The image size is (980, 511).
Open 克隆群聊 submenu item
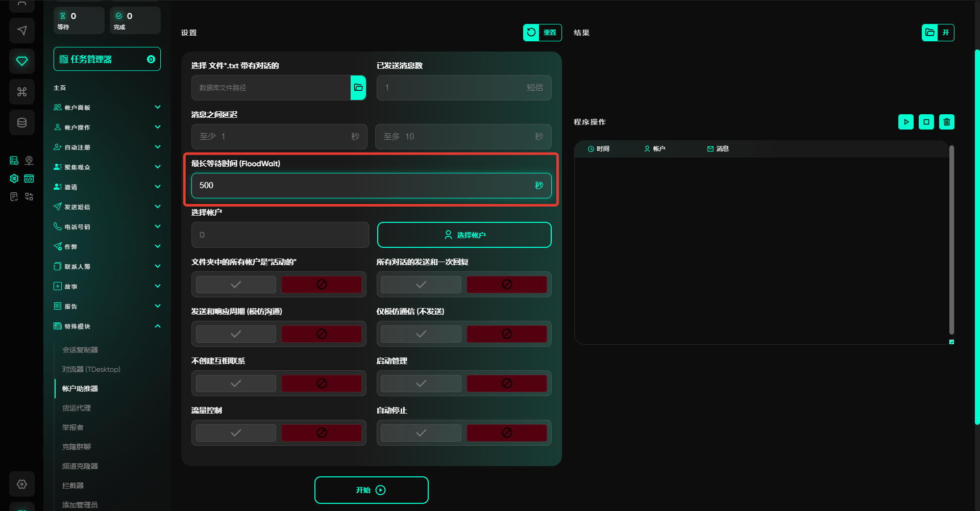77,447
